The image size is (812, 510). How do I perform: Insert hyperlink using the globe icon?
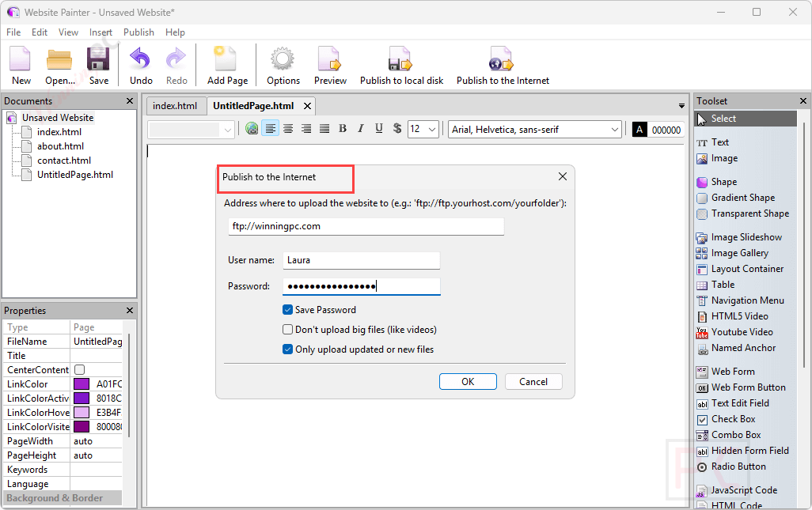tap(252, 129)
